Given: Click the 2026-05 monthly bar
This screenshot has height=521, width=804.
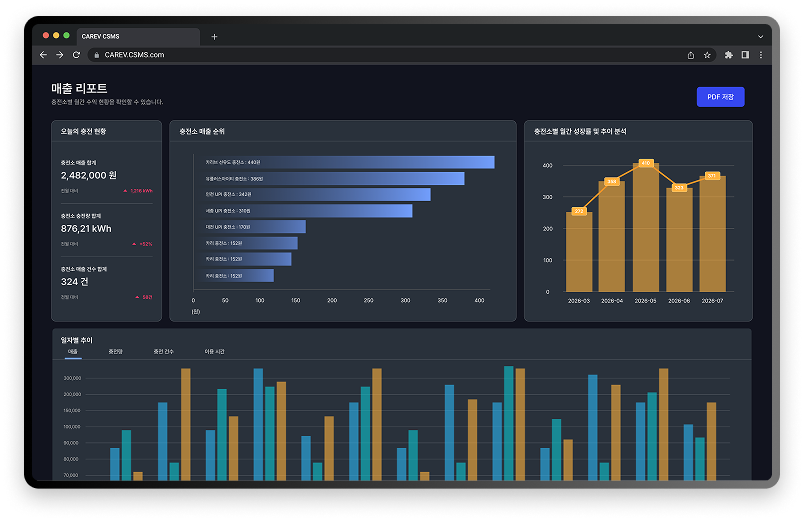Looking at the screenshot, I should pos(646,227).
